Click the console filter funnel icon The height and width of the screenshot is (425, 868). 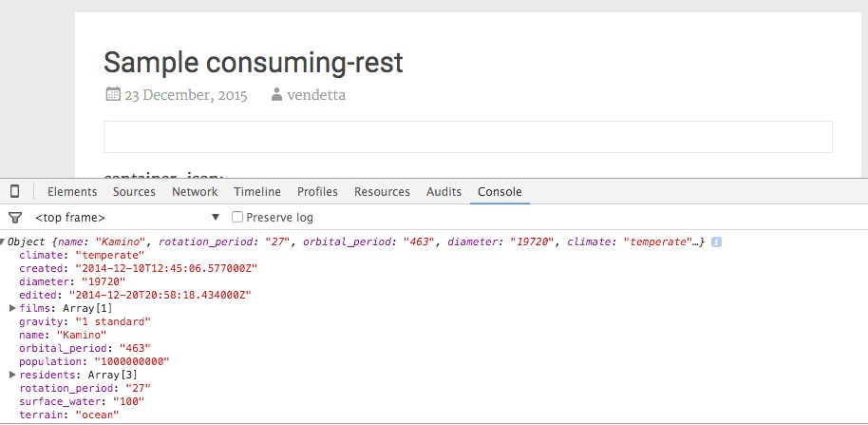click(15, 217)
